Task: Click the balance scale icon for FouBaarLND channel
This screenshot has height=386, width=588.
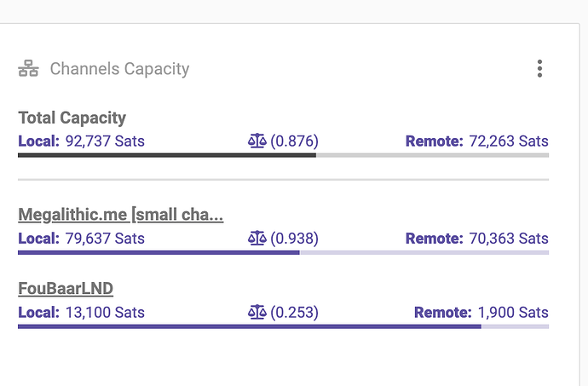Action: 257,312
